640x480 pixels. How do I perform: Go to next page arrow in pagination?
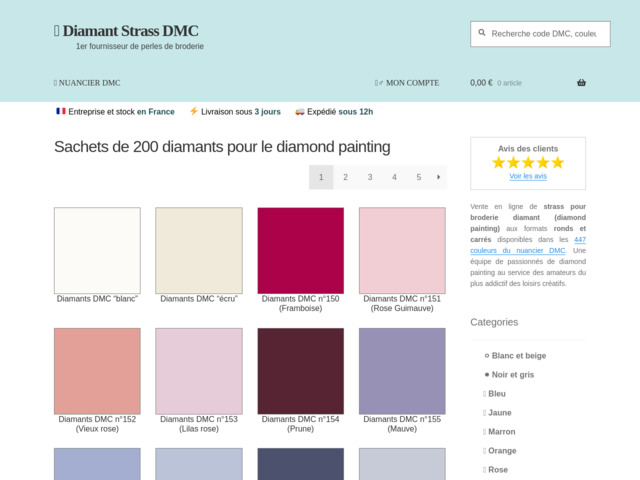coord(438,177)
